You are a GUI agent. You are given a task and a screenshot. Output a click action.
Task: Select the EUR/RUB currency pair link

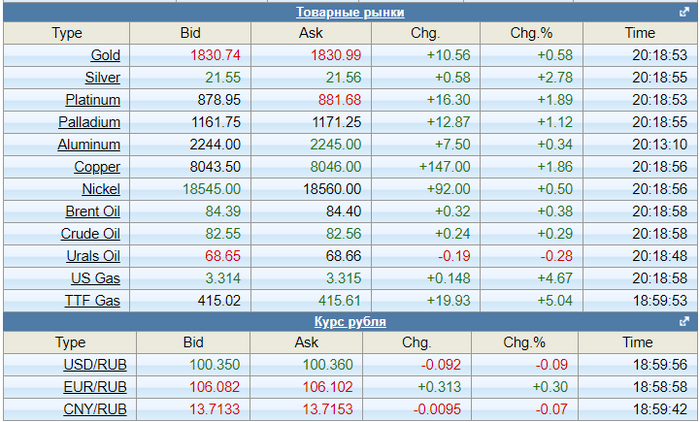pyautogui.click(x=95, y=387)
